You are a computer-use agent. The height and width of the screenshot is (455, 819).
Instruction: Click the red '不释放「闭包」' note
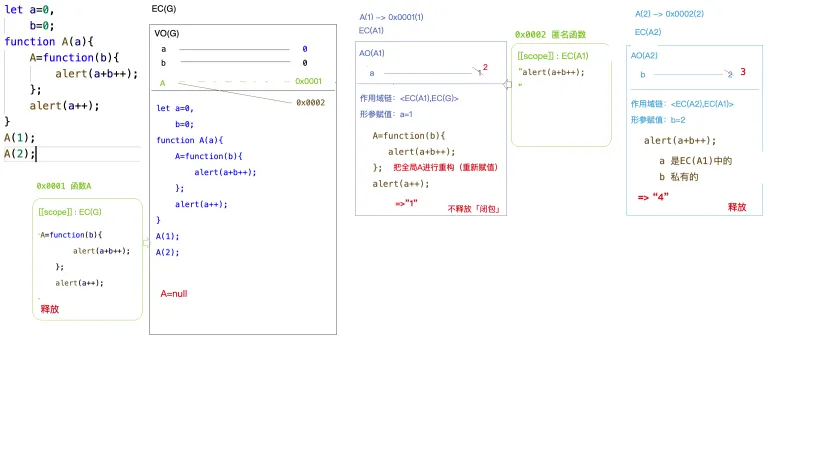(474, 209)
